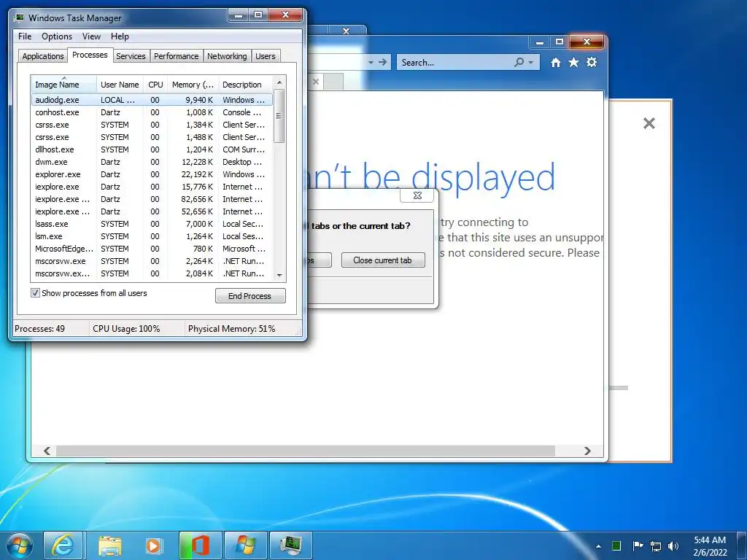Open the Windows Start button
Viewport: 747px width, 560px height.
20,546
